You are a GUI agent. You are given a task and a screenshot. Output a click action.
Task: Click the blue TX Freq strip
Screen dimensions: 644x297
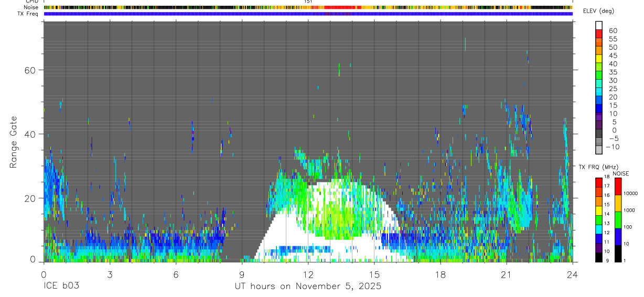(308, 14)
